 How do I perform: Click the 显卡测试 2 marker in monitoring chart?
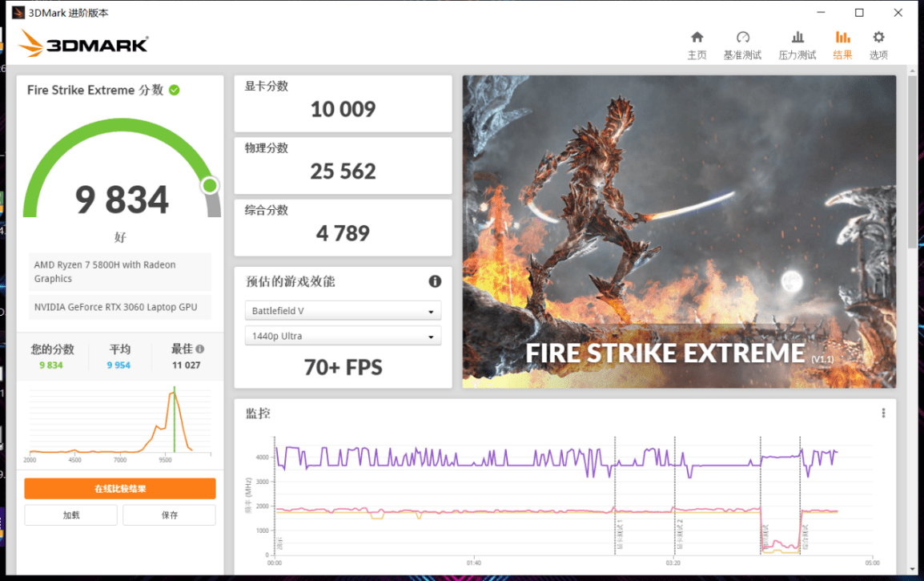click(x=675, y=495)
